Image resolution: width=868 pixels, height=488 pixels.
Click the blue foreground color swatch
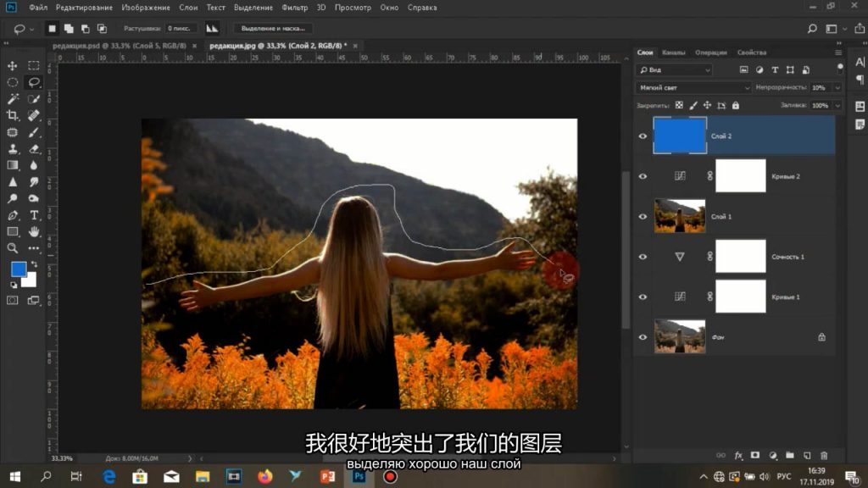coord(19,270)
